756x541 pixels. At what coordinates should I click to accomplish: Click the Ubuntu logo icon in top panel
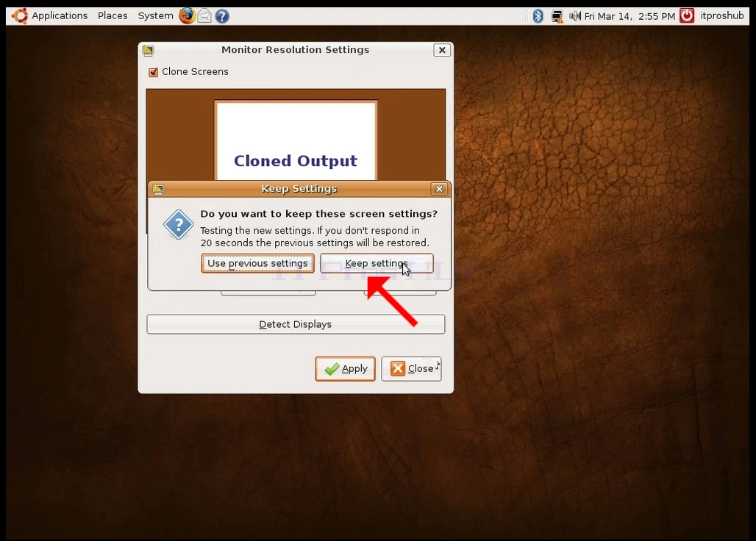20,16
